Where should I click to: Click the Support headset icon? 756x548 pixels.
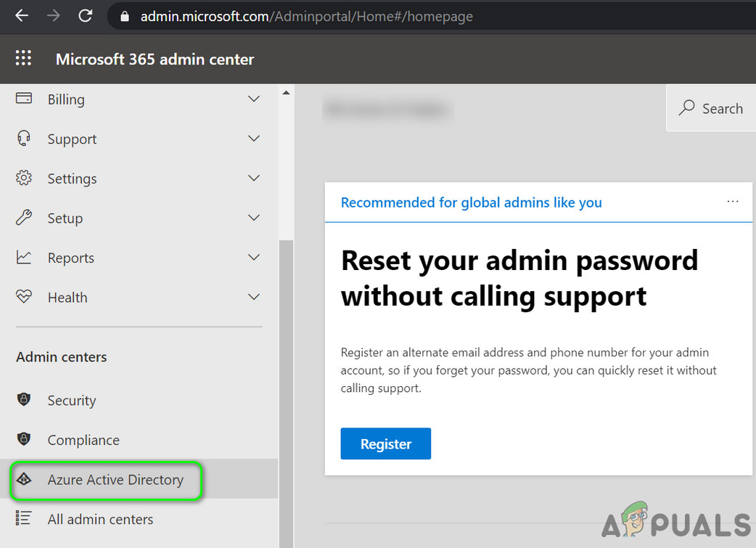coord(24,139)
